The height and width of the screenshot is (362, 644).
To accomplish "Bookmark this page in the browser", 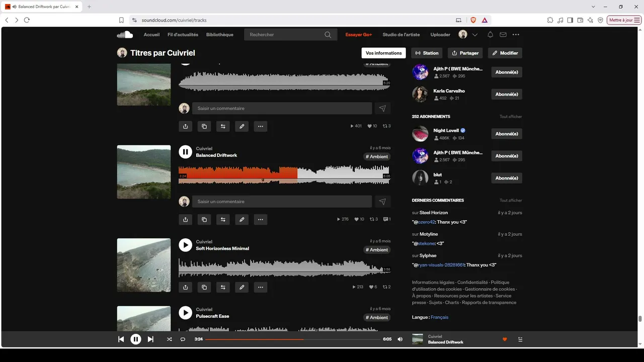I will pyautogui.click(x=121, y=20).
